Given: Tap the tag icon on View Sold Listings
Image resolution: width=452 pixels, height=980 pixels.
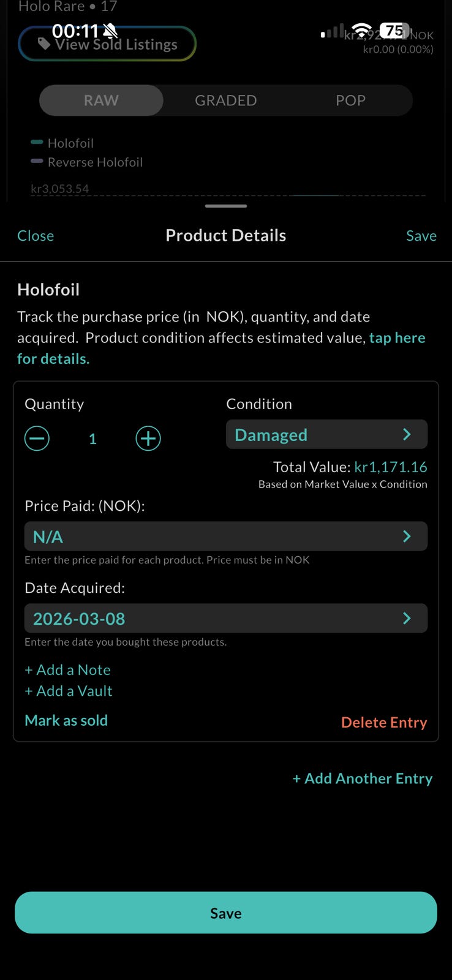Looking at the screenshot, I should point(44,43).
